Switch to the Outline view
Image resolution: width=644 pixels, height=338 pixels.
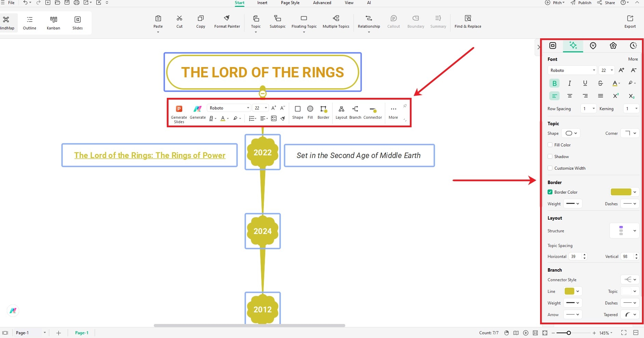[30, 23]
